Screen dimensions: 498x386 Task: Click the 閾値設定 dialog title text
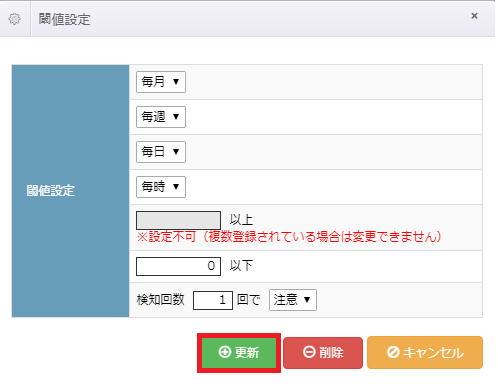(x=64, y=19)
